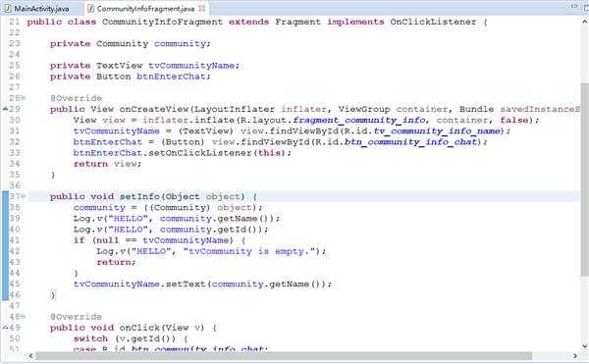The width and height of the screenshot is (589, 364).
Task: Click the vertical scrollbar thumb
Action: point(585,180)
